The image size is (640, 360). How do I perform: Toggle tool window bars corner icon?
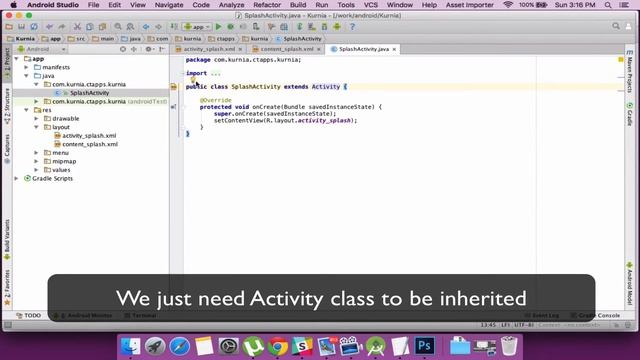tap(7, 325)
